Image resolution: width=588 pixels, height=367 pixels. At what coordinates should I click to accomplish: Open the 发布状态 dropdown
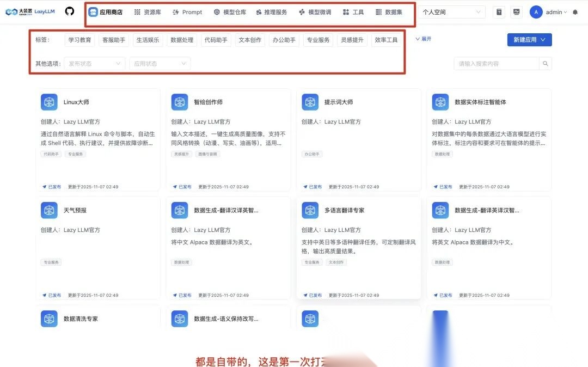95,63
